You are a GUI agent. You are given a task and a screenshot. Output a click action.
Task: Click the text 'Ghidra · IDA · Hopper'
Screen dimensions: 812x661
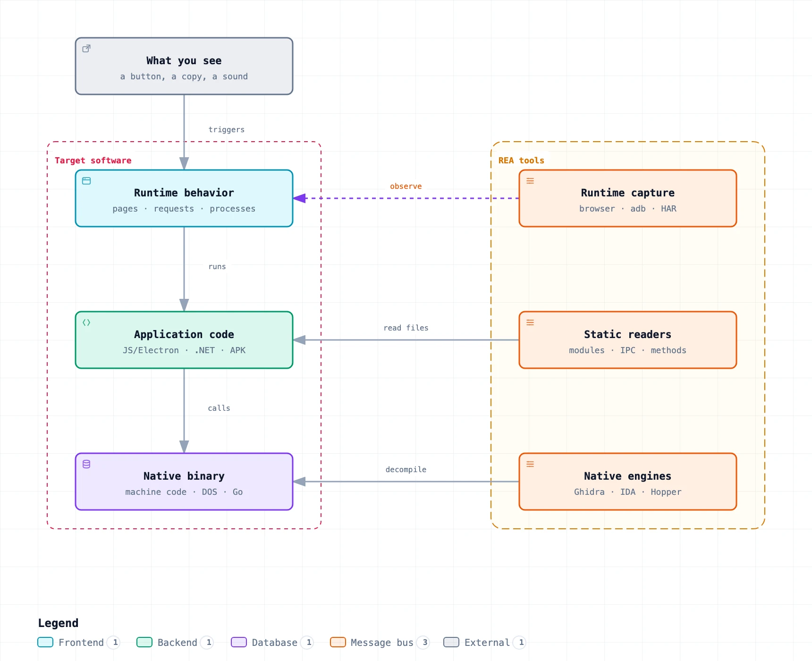[628, 492]
